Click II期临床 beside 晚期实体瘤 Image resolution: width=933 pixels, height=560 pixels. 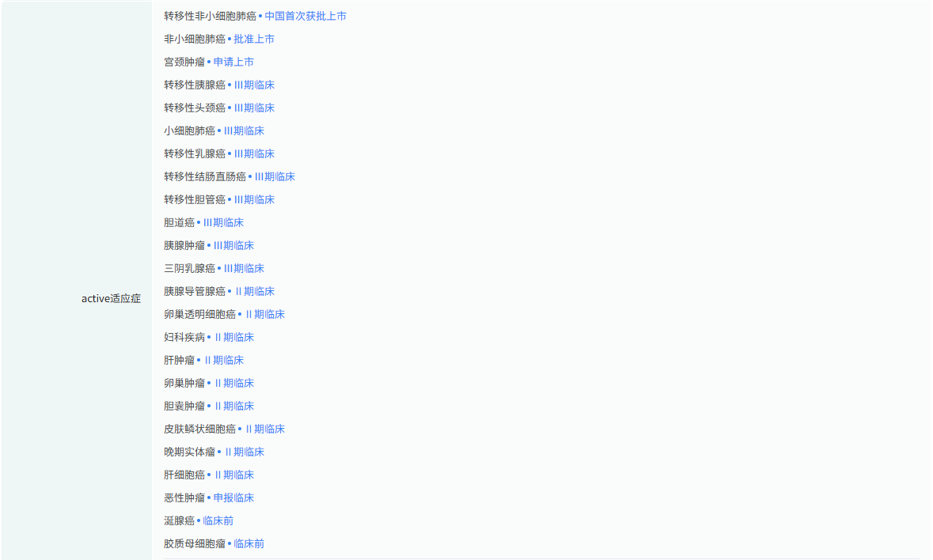[245, 452]
